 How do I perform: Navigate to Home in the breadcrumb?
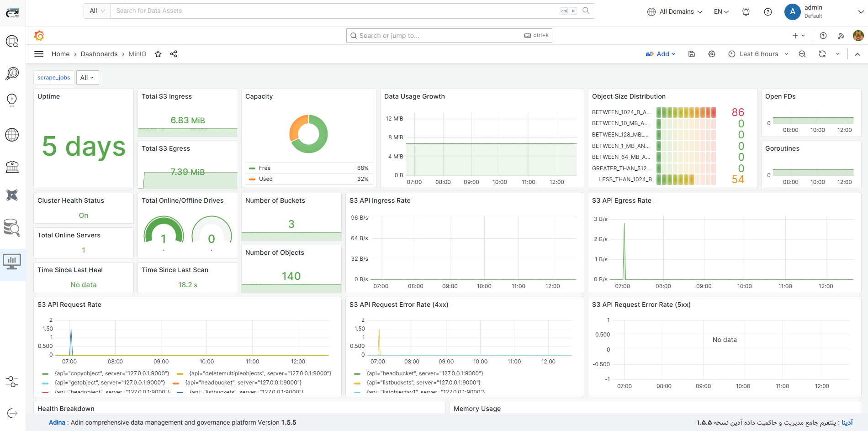coord(60,54)
